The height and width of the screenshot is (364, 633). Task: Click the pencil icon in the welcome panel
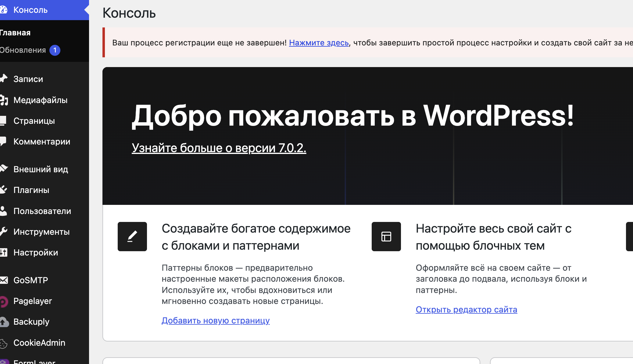132,237
